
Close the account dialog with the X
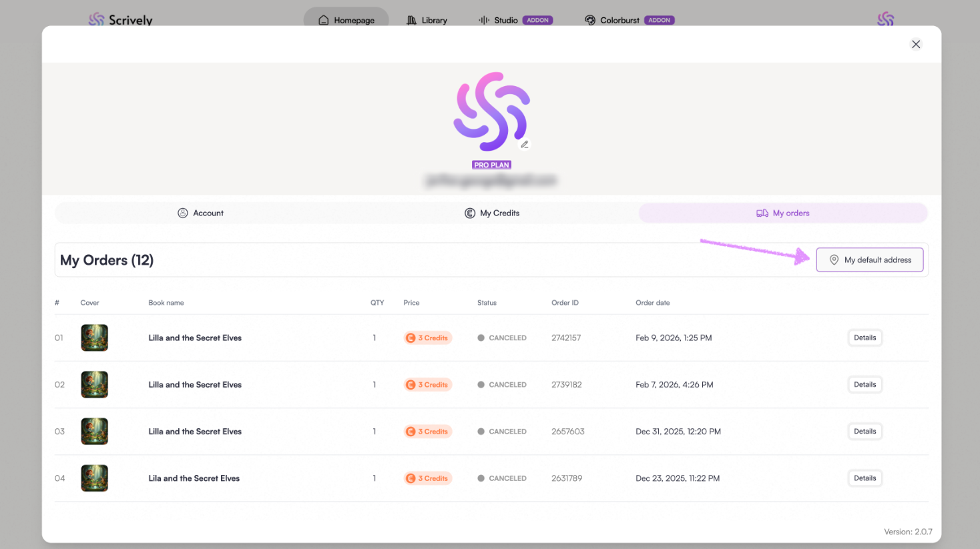coord(916,44)
